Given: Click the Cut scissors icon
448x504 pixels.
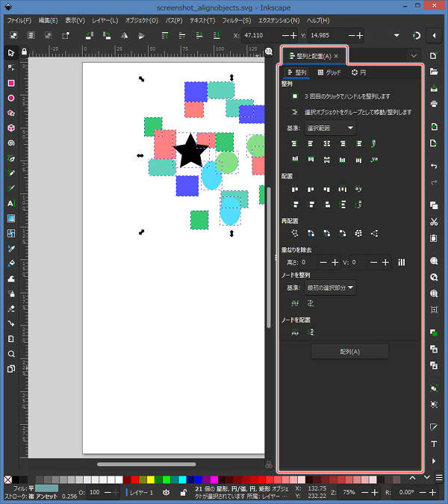Looking at the screenshot, I should [x=434, y=222].
